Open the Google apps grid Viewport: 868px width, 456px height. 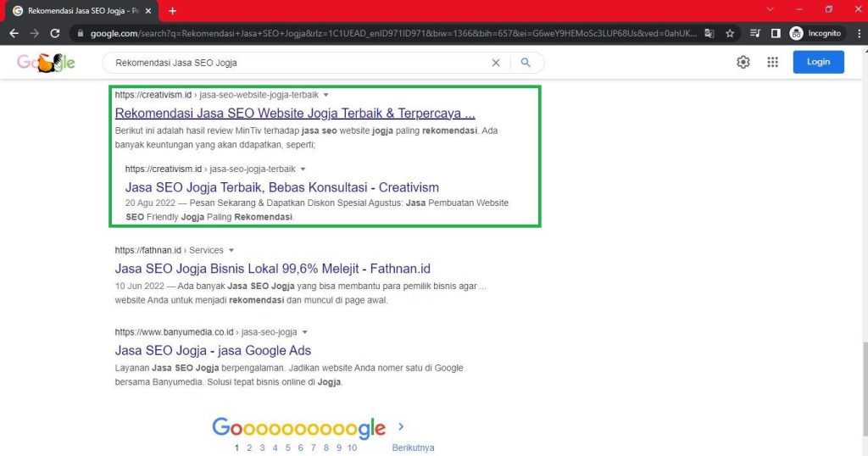click(x=773, y=62)
